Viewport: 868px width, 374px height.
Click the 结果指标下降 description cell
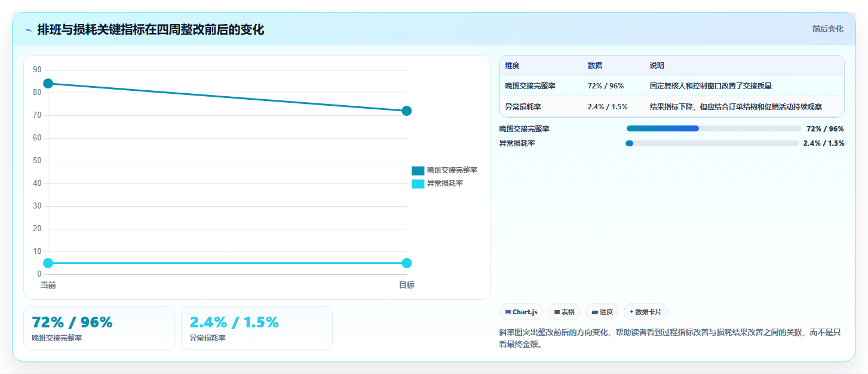click(736, 107)
